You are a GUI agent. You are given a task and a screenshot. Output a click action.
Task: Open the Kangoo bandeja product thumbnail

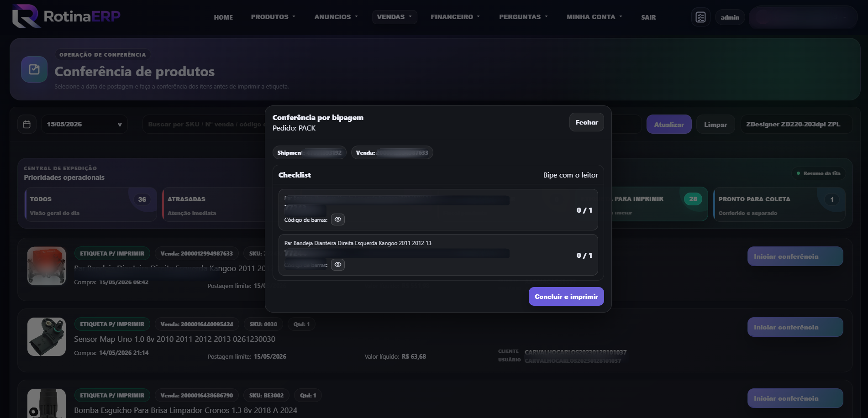(47, 266)
